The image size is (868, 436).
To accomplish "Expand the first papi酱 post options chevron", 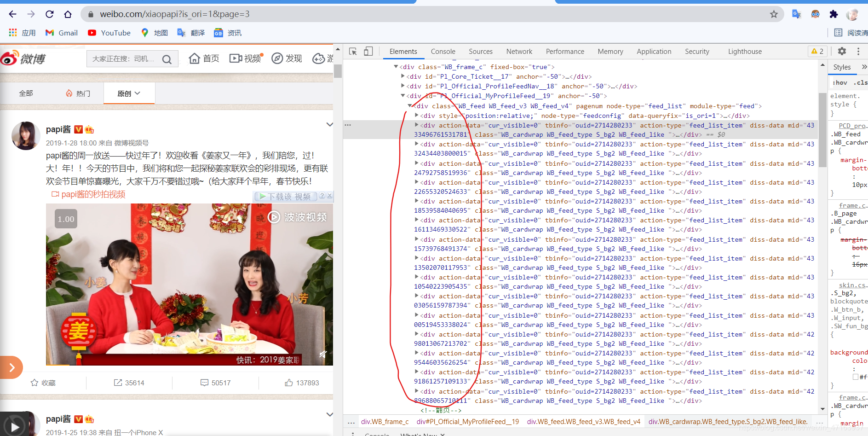I will point(329,124).
